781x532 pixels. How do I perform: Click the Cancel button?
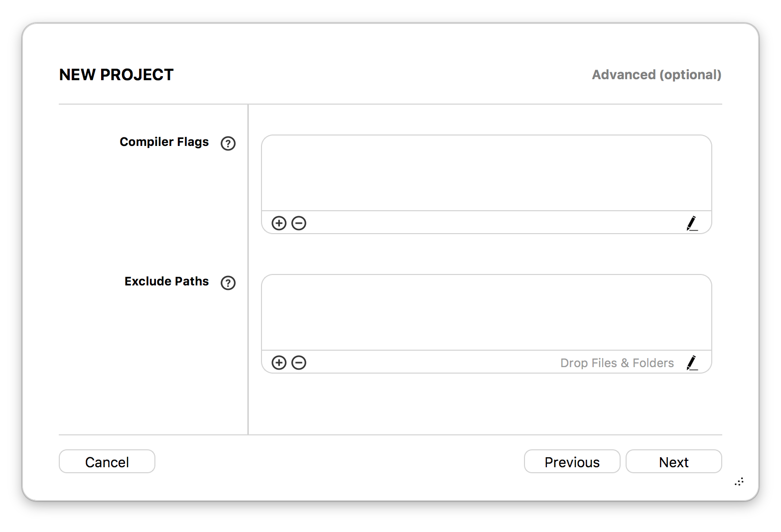pos(107,462)
